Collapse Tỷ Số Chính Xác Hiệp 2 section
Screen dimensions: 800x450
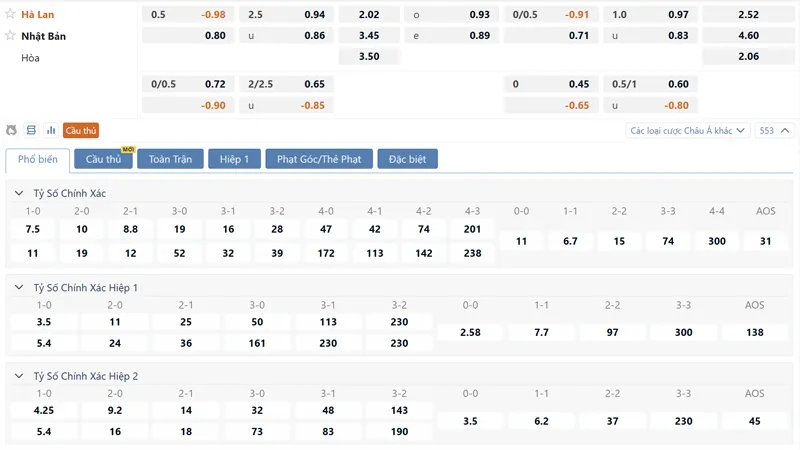click(19, 376)
